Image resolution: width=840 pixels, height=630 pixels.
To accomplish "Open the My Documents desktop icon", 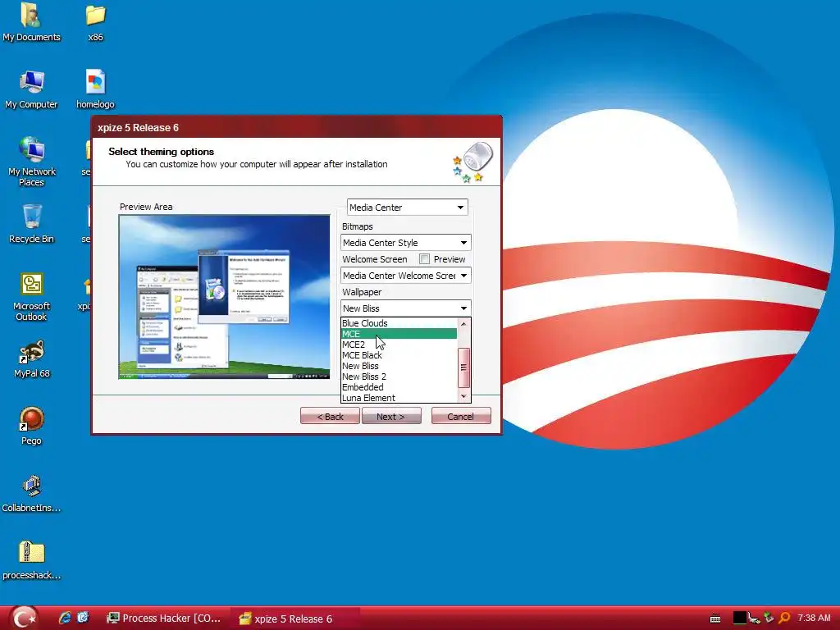I will point(31,22).
